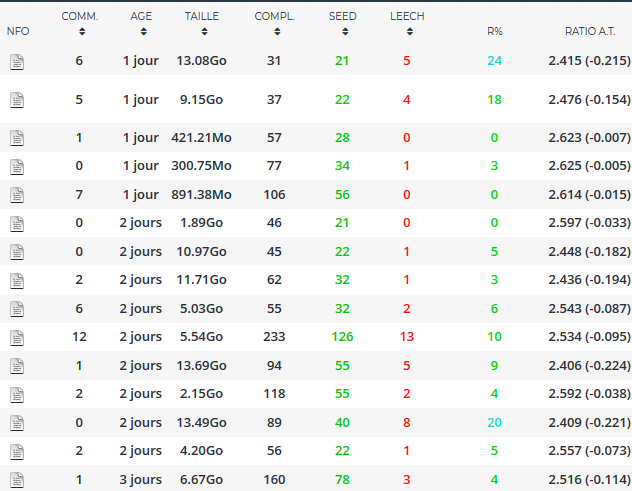632x491 pixels.
Task: Sort by AGE column arrows
Action: [143, 31]
